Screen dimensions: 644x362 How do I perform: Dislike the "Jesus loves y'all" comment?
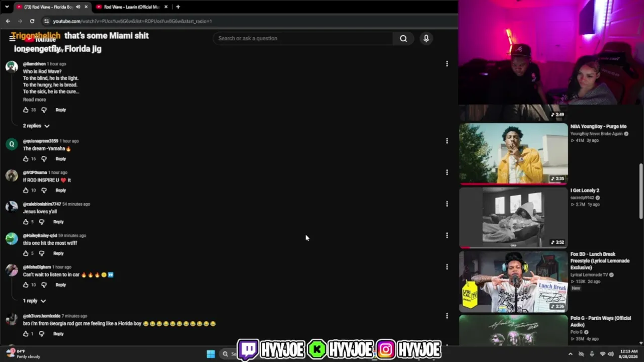pyautogui.click(x=41, y=222)
